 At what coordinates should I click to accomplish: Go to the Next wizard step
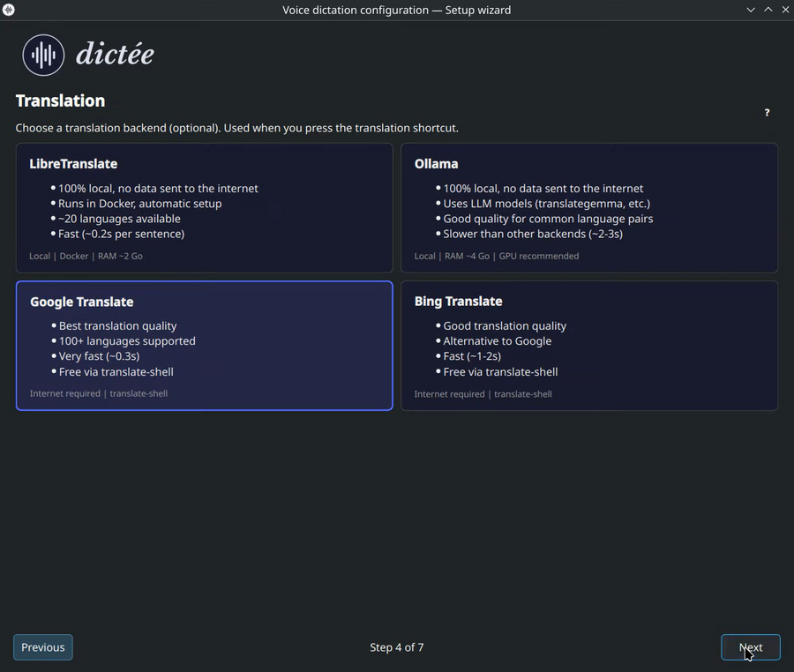751,647
